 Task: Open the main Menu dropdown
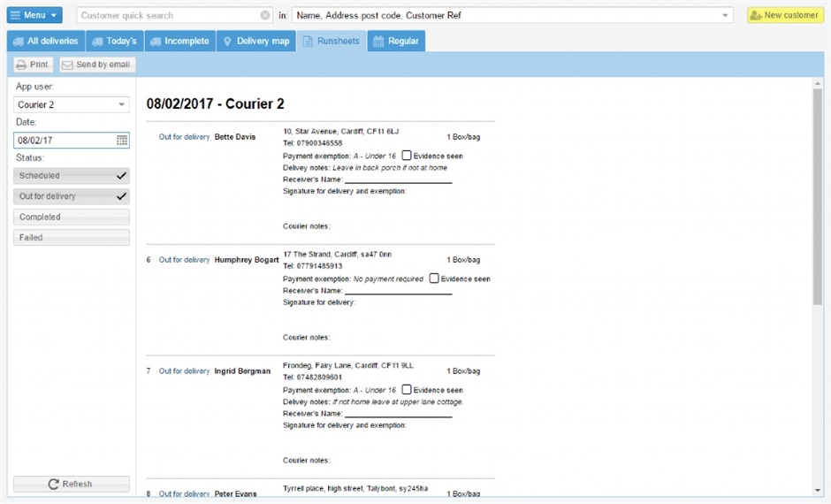pyautogui.click(x=34, y=15)
